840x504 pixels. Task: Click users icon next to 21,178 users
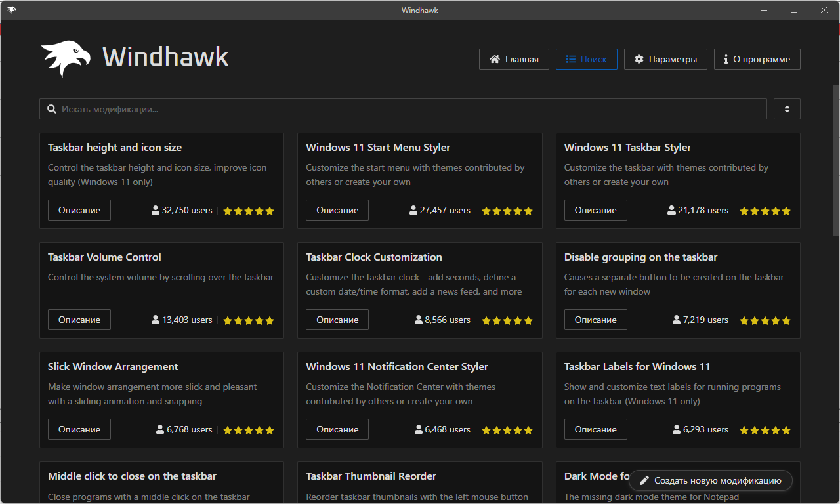point(671,211)
